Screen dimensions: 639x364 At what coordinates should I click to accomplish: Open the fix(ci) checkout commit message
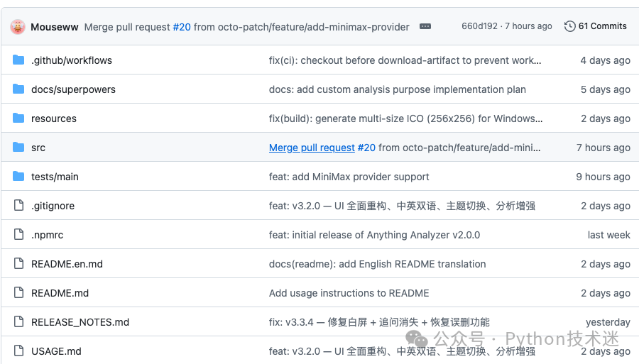(x=405, y=60)
